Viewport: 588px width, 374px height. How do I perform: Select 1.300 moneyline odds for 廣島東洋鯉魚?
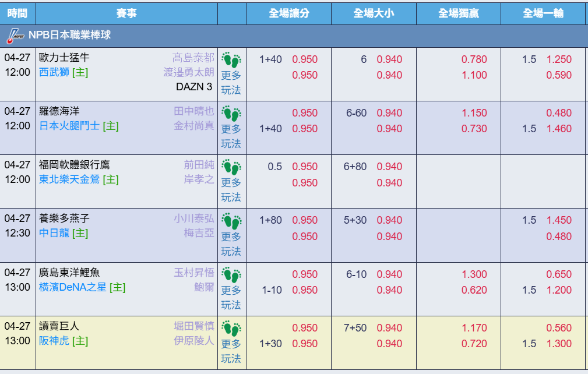[474, 274]
